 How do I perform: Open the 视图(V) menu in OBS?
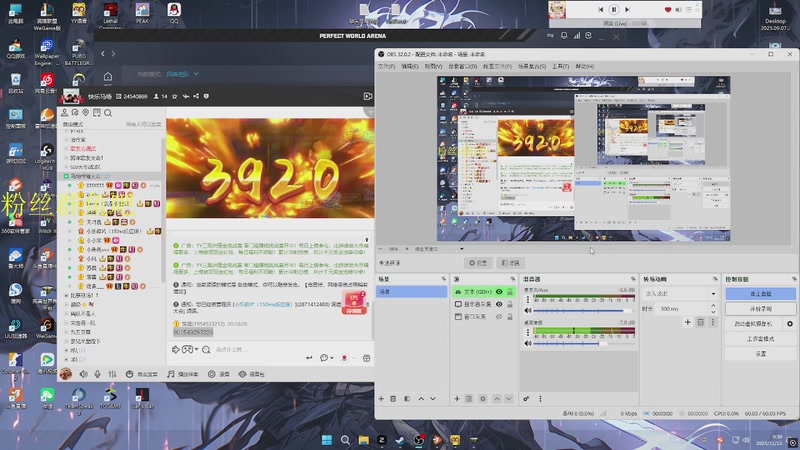(433, 66)
